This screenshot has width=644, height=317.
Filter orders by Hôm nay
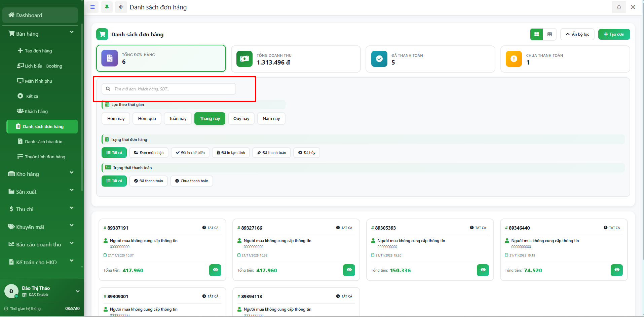click(x=116, y=119)
